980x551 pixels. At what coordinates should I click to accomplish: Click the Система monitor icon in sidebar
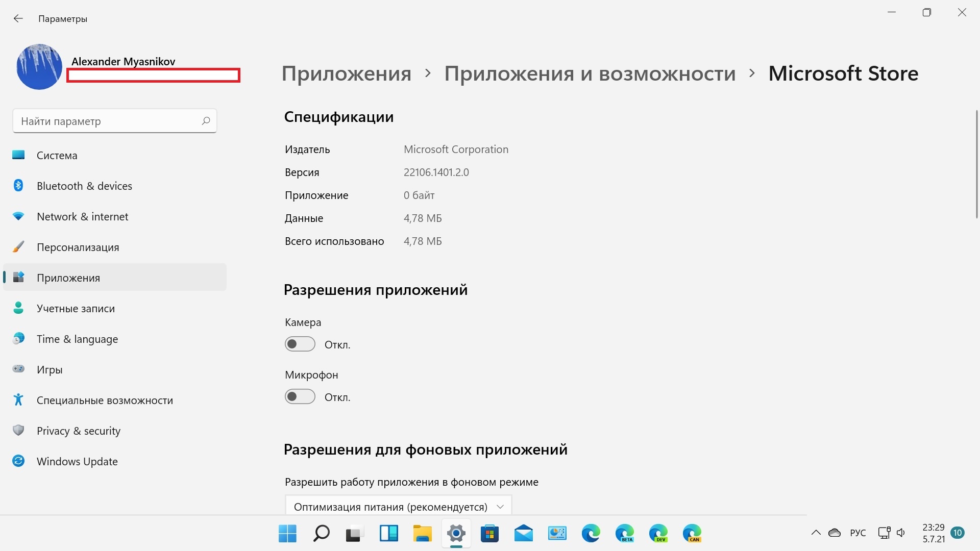tap(18, 155)
